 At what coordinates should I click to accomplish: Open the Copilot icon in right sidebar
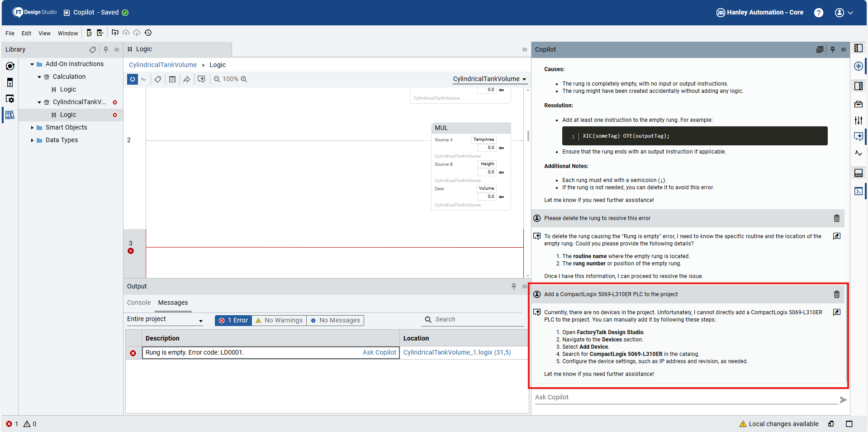click(x=859, y=136)
